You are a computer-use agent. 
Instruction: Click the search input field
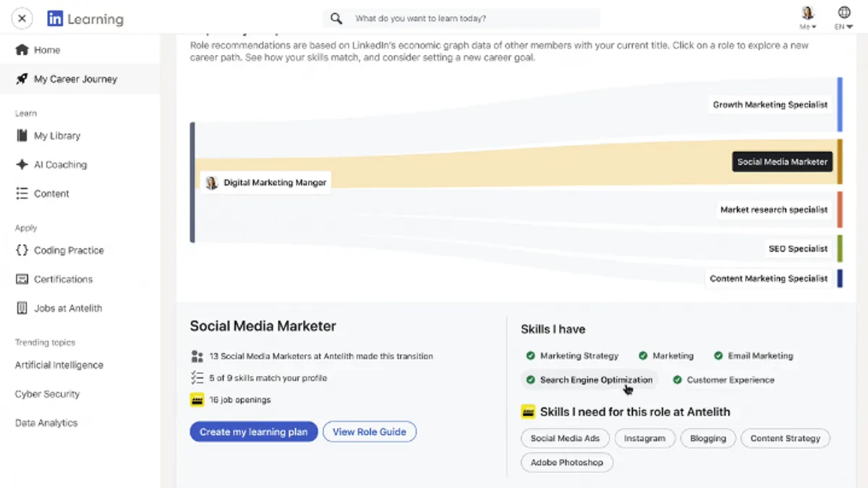pos(474,19)
